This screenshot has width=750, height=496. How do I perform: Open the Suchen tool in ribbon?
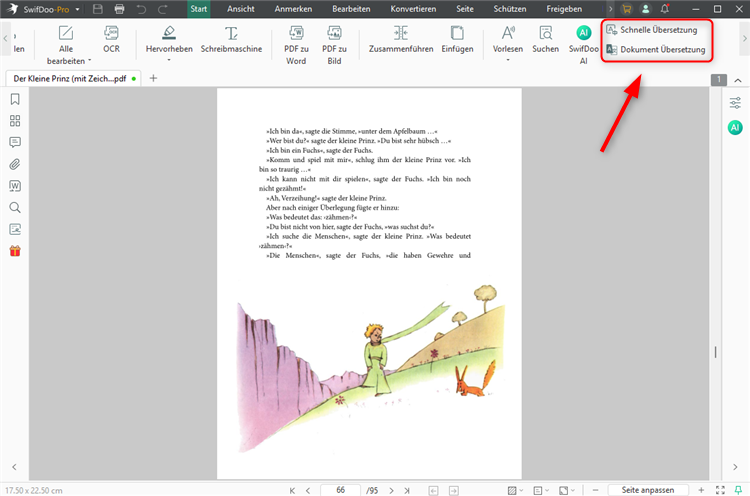coord(545,39)
